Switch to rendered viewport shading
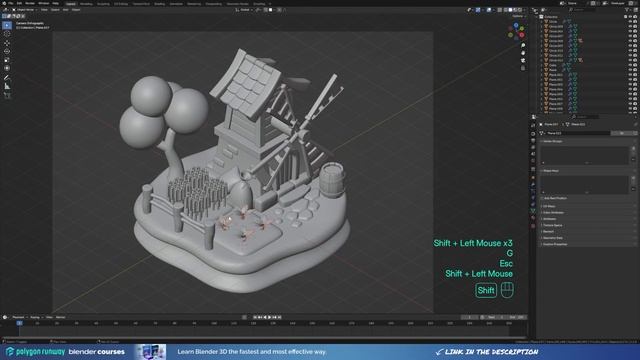 (x=520, y=10)
